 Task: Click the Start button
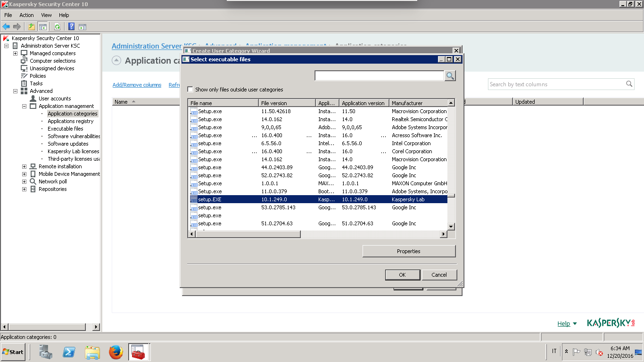click(13, 352)
